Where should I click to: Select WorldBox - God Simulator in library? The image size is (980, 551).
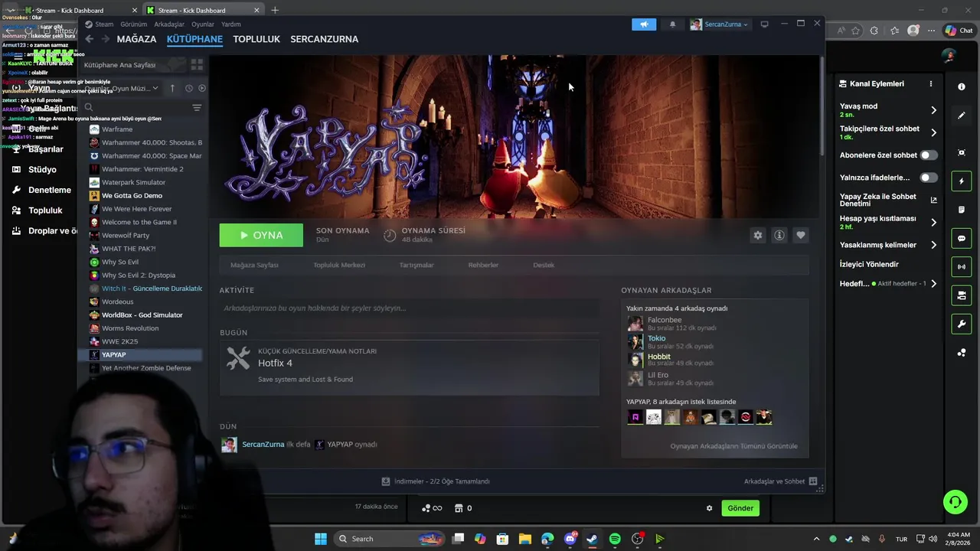[x=142, y=315]
